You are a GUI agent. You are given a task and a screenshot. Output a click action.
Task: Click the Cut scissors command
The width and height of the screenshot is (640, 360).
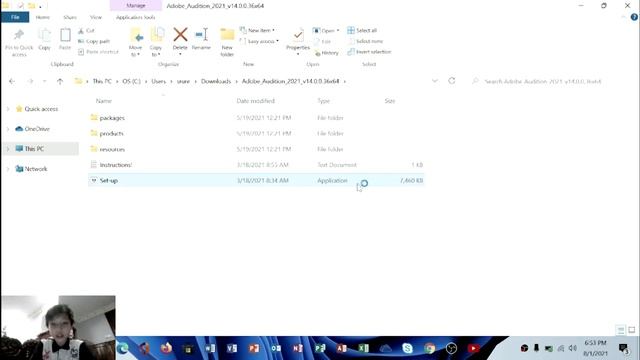point(86,31)
